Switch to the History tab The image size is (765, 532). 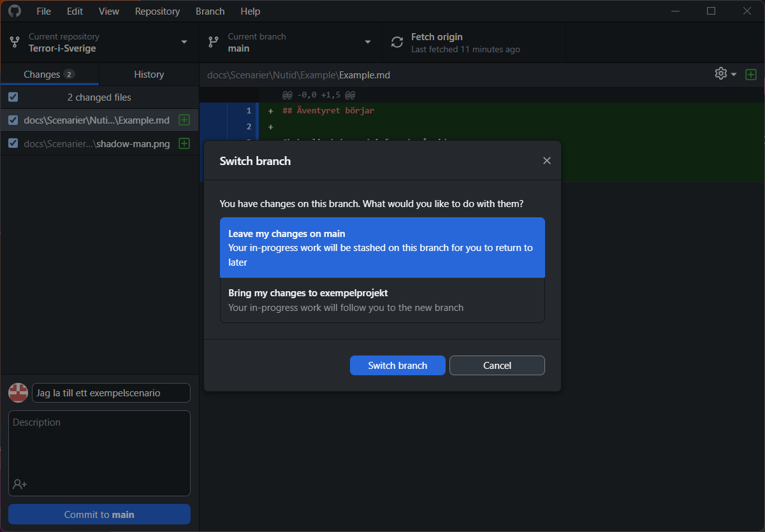pyautogui.click(x=149, y=75)
